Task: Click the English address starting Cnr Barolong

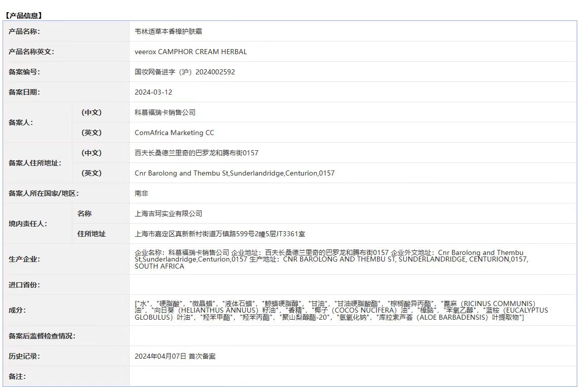Action: [234, 173]
